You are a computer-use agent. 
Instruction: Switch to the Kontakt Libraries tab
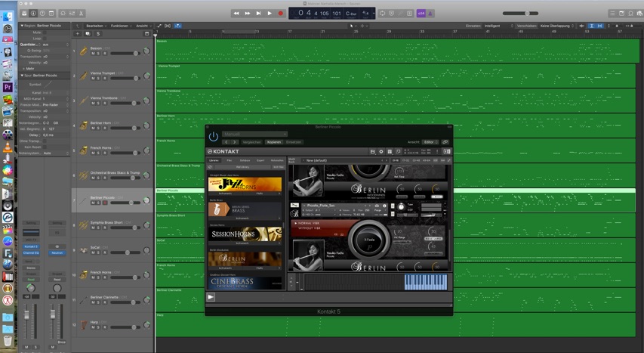pyautogui.click(x=214, y=160)
